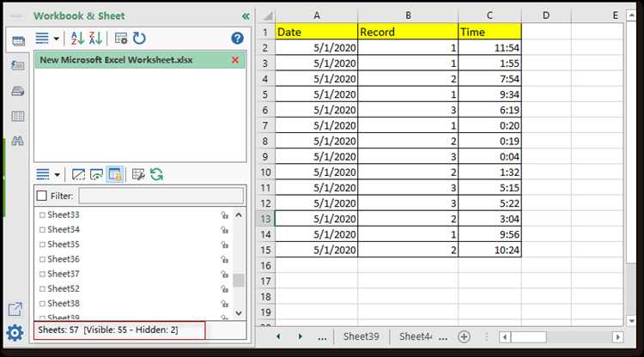Viewport: 644px width, 357px height.
Task: Select New Microsoft Excel Worksheet.xlsx in the workbook list
Action: (x=140, y=60)
